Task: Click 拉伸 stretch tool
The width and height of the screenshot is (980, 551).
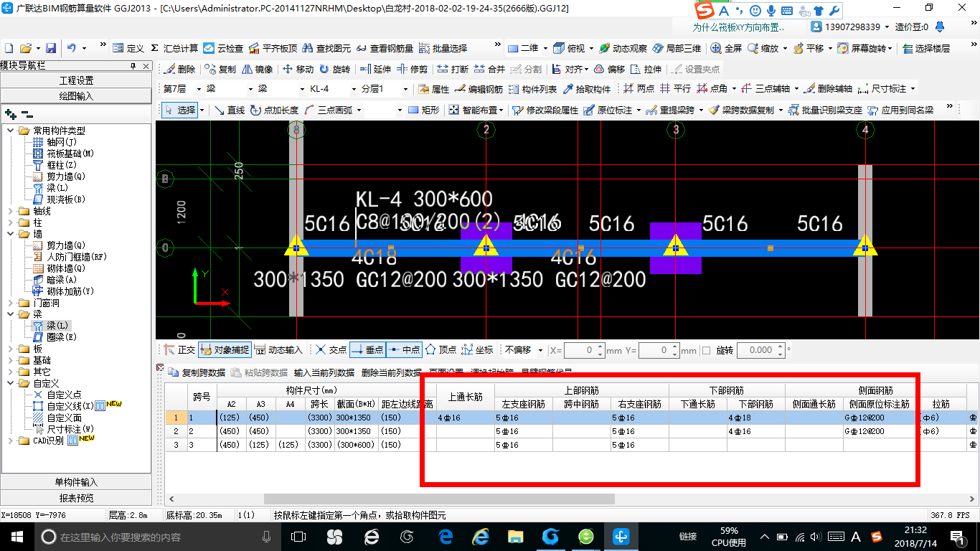Action: point(646,69)
